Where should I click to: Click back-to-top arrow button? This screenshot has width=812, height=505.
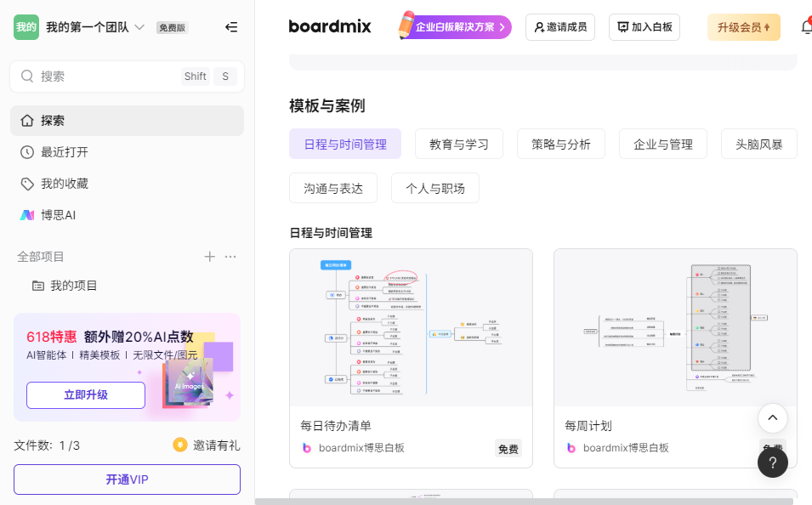(773, 418)
